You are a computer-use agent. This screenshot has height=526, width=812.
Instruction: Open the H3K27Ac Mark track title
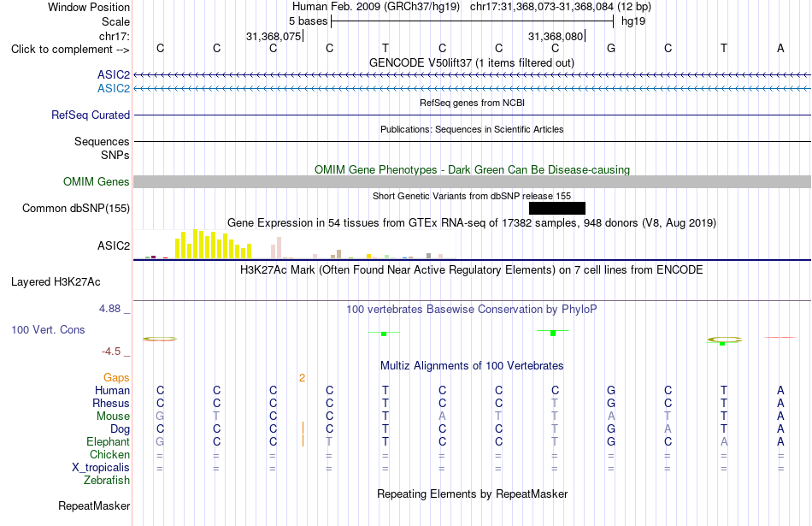click(472, 270)
